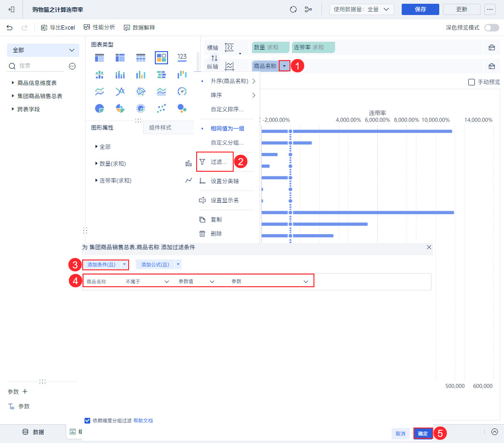Select the stacked column chart icon
This screenshot has height=443, width=504.
point(120,75)
